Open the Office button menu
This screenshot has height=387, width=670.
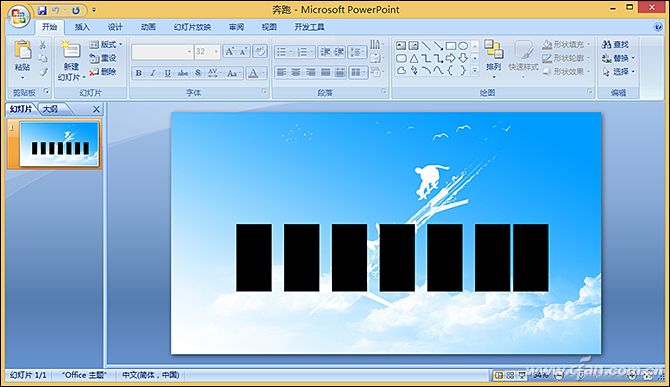[x=18, y=16]
